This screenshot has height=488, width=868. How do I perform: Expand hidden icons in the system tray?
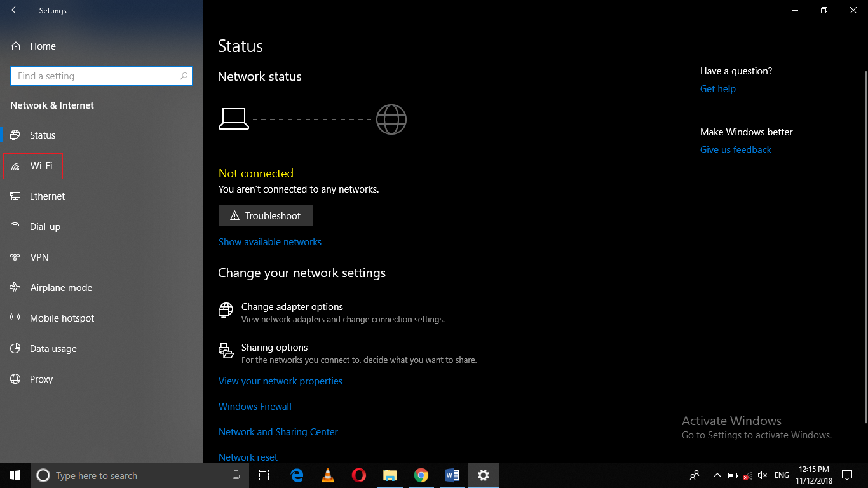[717, 475]
